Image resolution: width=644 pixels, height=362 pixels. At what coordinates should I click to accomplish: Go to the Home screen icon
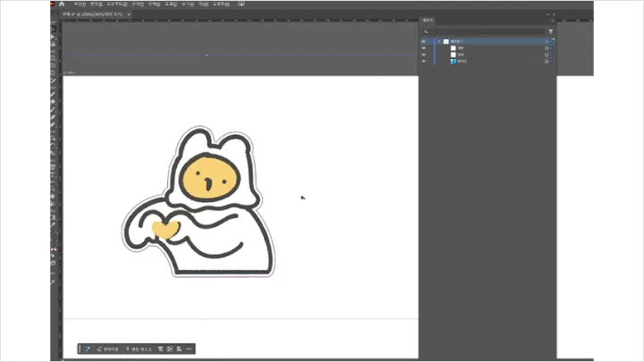(62, 4)
